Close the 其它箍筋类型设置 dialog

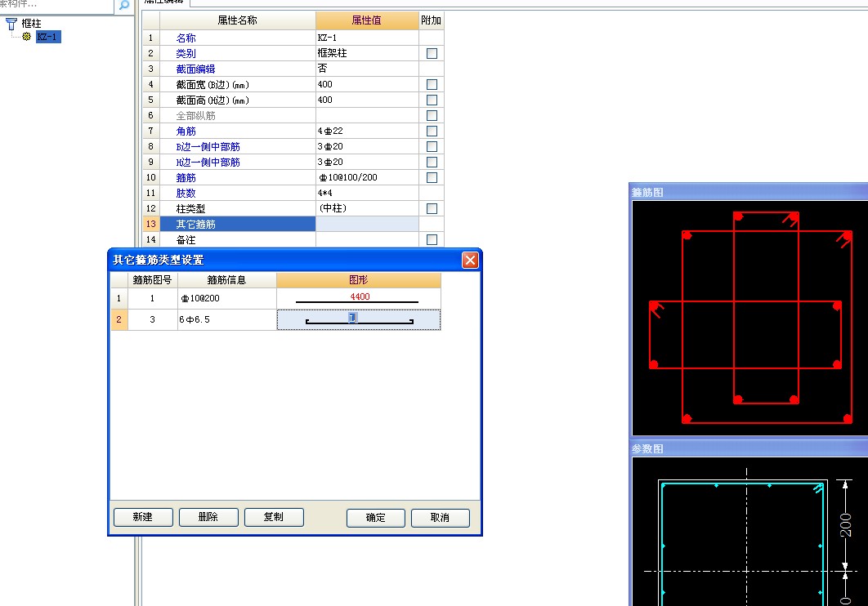[470, 260]
